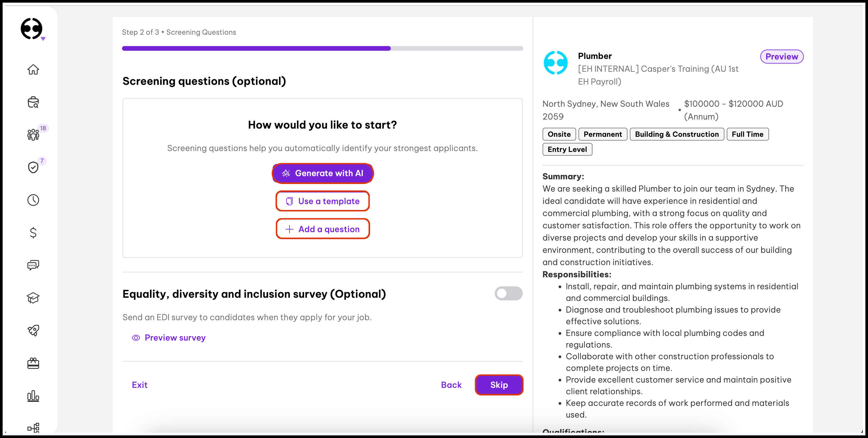Open the shield checkmark icon with 7 badge

point(33,167)
